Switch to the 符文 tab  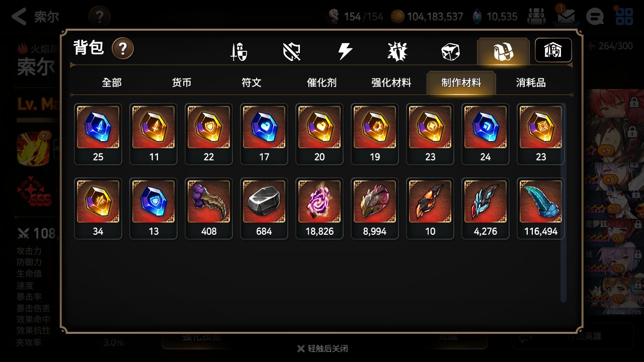(252, 82)
